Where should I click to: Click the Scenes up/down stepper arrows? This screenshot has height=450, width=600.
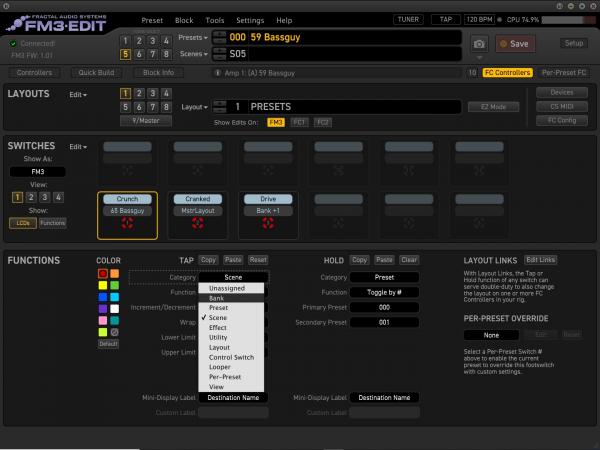tap(217, 53)
